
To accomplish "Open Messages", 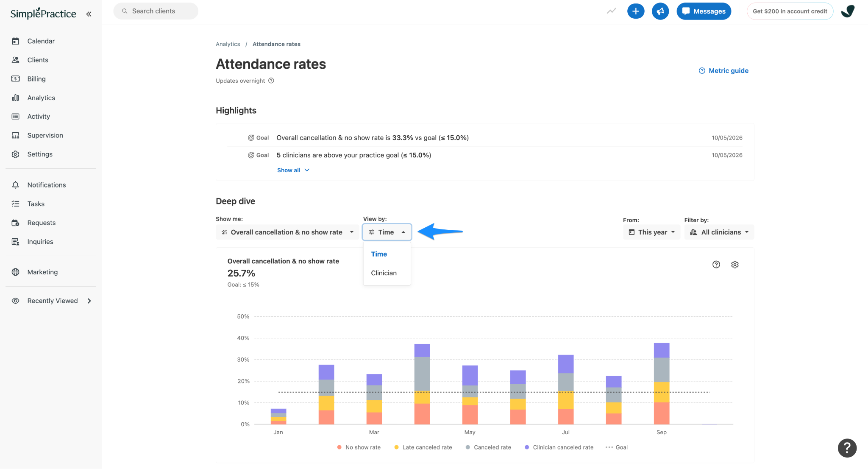I will coord(704,11).
